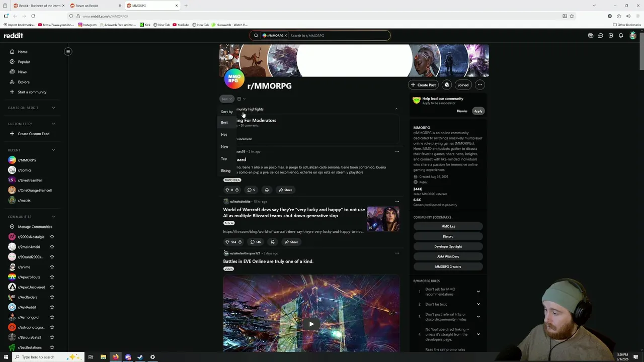Open the notifications bell in header

pos(620,36)
